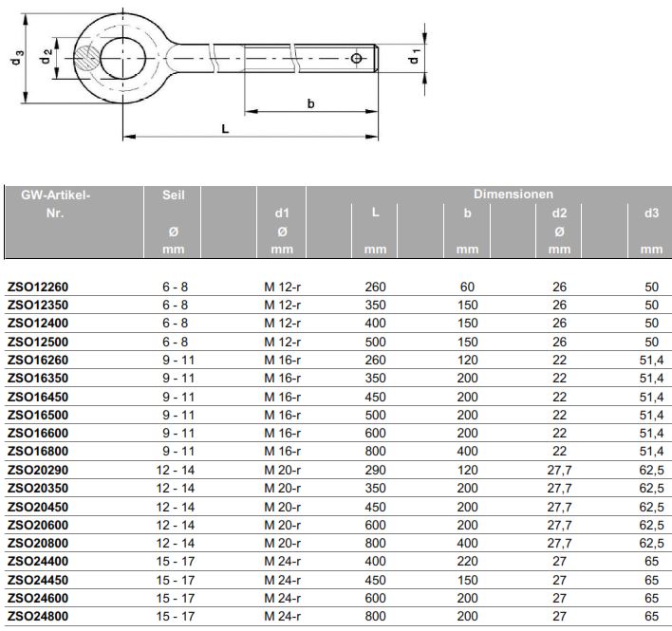
Task: Select article ZSO20290 in the table
Action: [38, 470]
